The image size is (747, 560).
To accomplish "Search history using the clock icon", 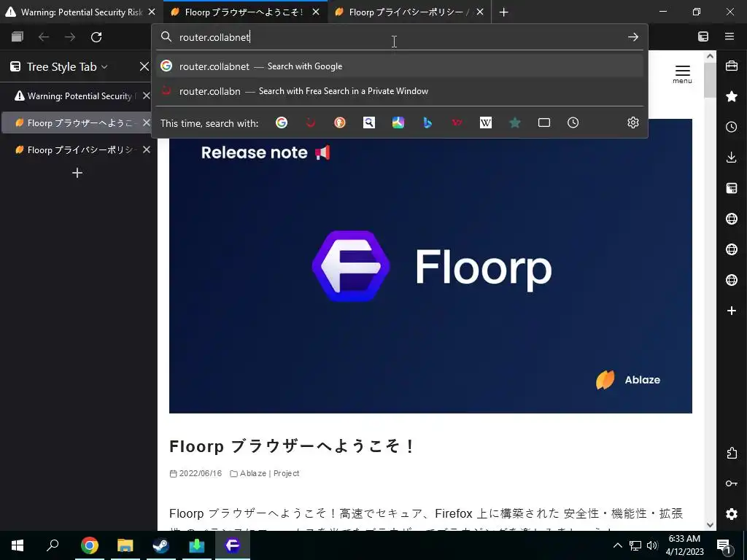I will pyautogui.click(x=573, y=122).
